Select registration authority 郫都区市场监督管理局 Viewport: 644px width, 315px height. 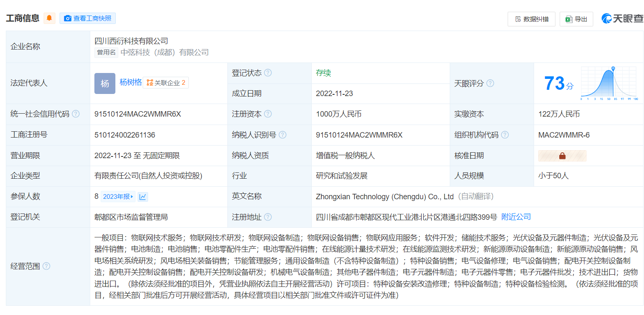point(131,217)
